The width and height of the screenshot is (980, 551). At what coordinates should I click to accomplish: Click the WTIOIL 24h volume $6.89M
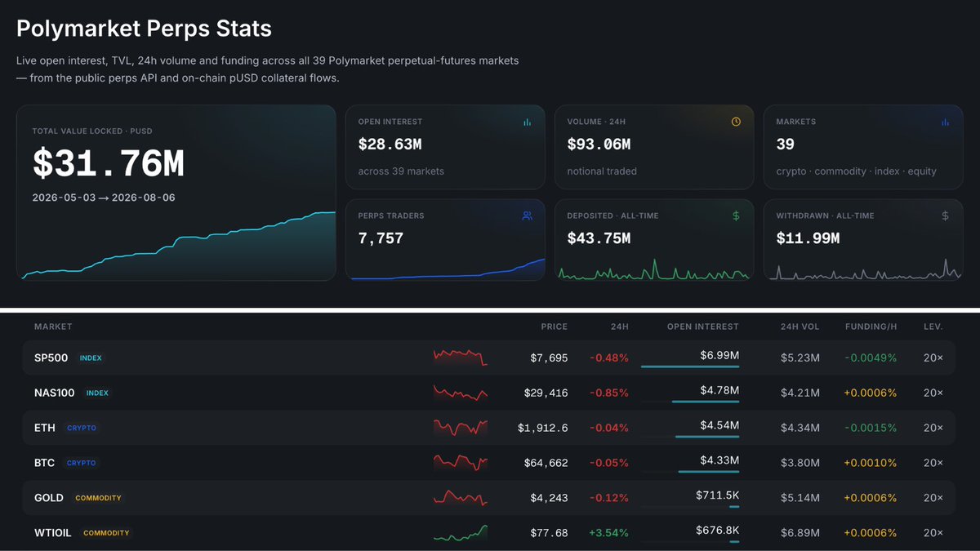[800, 533]
